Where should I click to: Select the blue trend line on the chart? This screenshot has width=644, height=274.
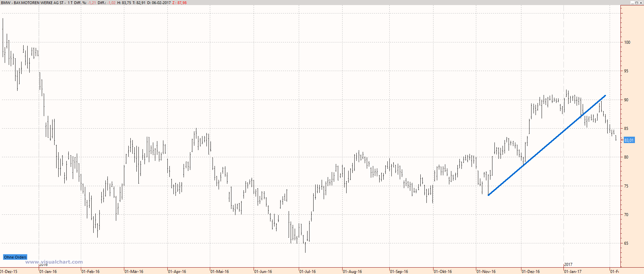pos(547,145)
